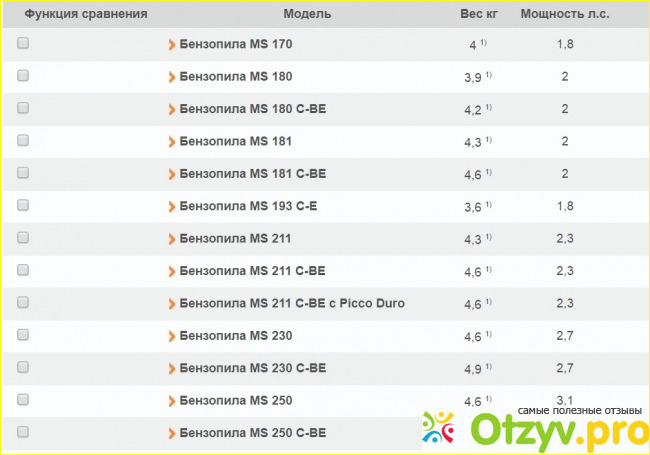Open the Бензопила MS 211 C-BE link
The height and width of the screenshot is (455, 650).
point(252,271)
